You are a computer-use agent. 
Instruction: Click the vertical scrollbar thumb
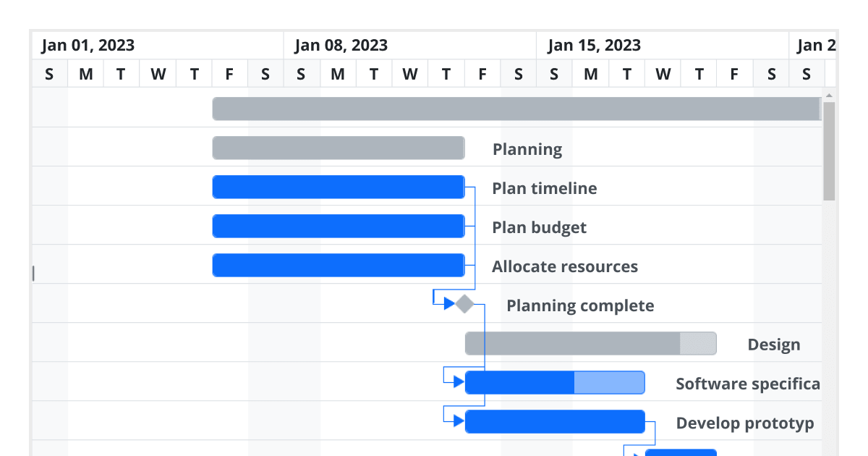tap(829, 151)
